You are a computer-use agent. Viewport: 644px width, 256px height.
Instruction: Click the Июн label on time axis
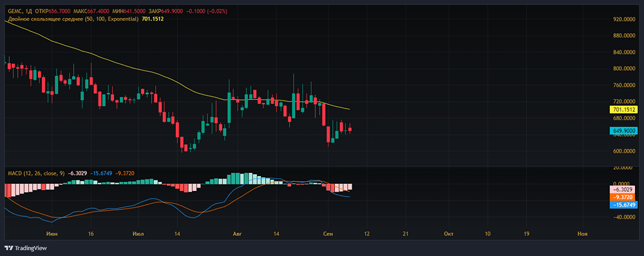[x=52, y=233]
